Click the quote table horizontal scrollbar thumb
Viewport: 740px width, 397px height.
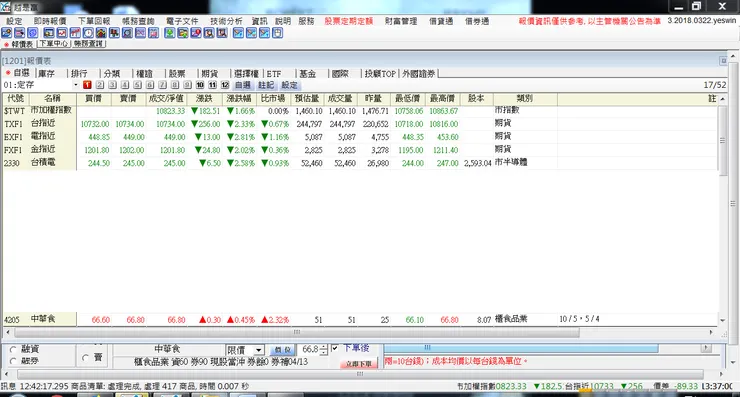coord(296,332)
